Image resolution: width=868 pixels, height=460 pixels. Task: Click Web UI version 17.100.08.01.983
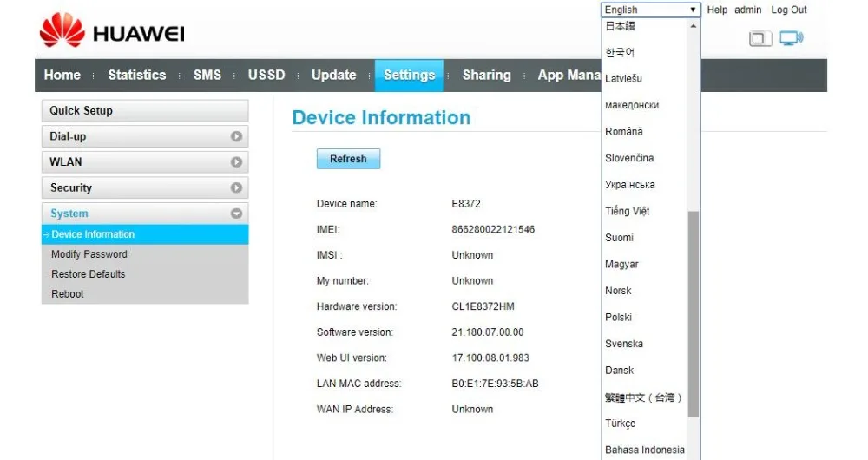(x=490, y=358)
